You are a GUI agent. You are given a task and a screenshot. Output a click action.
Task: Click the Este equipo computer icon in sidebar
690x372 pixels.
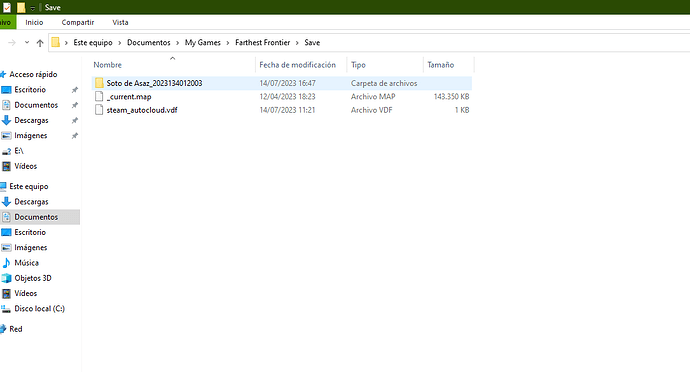(x=3, y=186)
